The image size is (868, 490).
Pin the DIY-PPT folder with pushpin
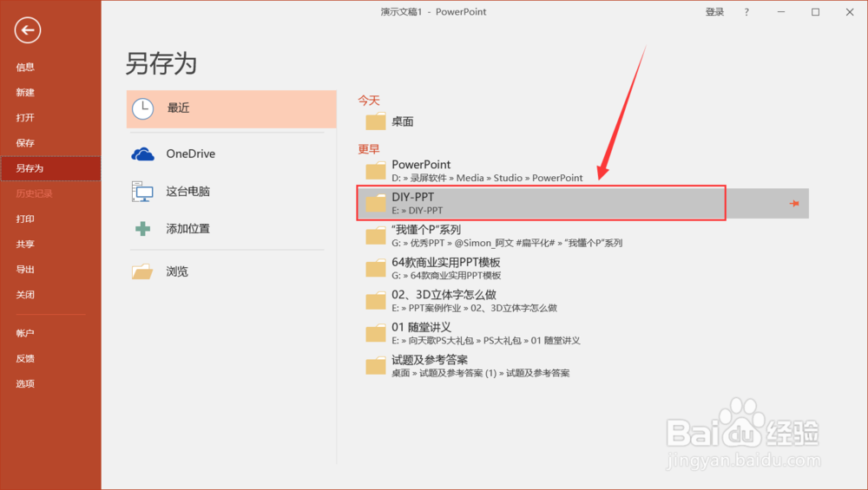[x=794, y=204]
